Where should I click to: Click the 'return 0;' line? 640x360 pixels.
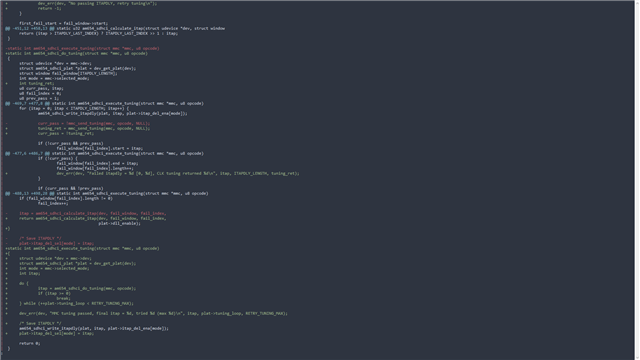click(x=29, y=343)
